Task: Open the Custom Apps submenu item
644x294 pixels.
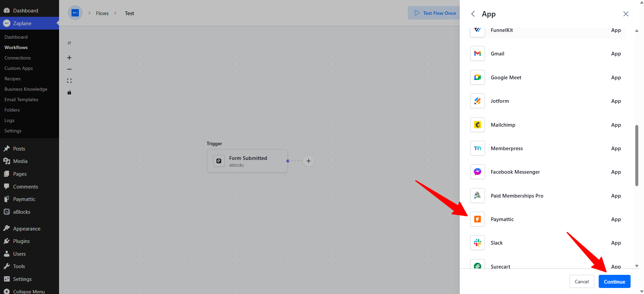Action: pyautogui.click(x=19, y=68)
